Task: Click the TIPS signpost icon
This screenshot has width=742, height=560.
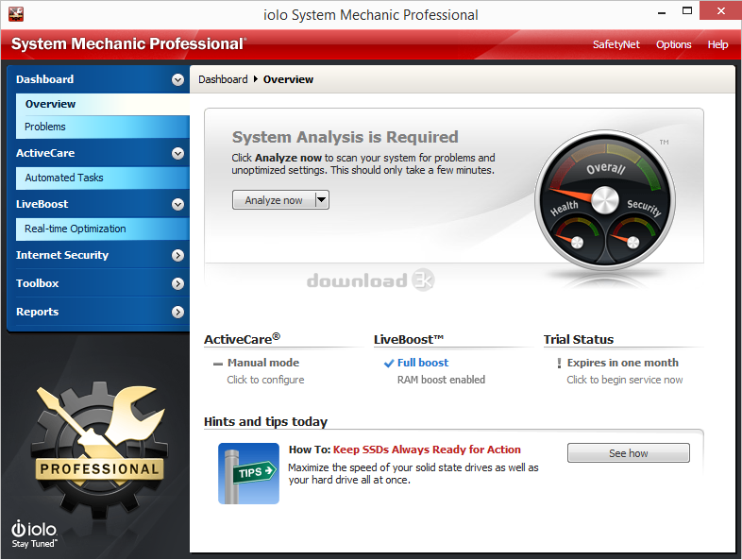Action: coord(248,473)
